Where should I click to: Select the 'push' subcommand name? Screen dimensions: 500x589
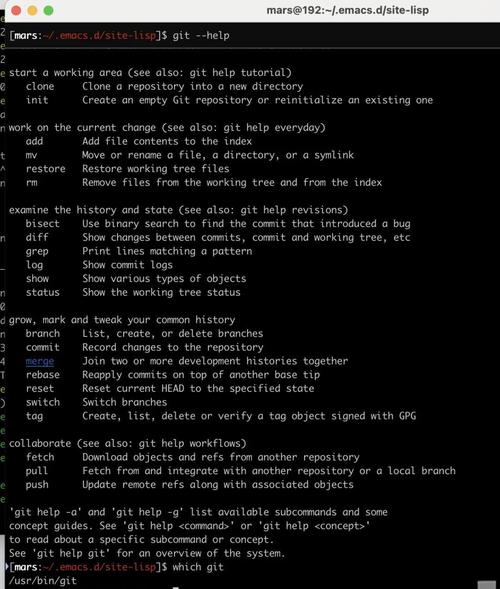coord(37,485)
